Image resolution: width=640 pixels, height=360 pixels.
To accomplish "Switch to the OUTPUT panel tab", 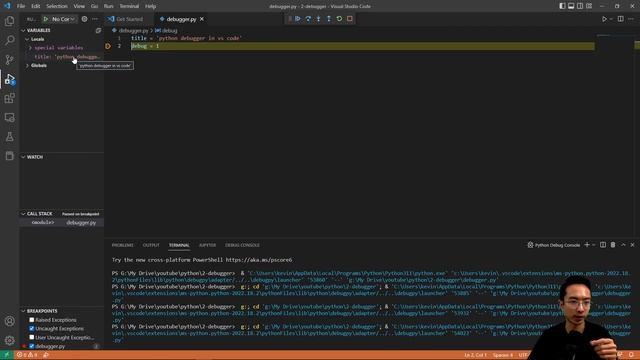I will click(151, 245).
